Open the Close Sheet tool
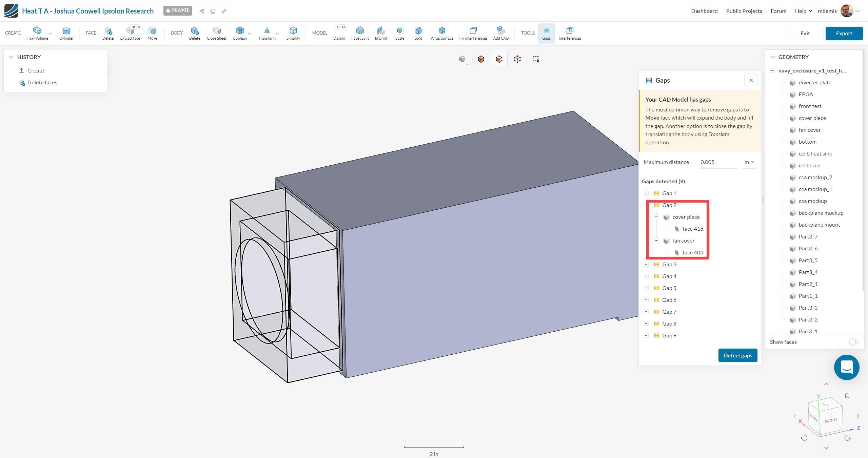The height and width of the screenshot is (458, 868). 216,33
